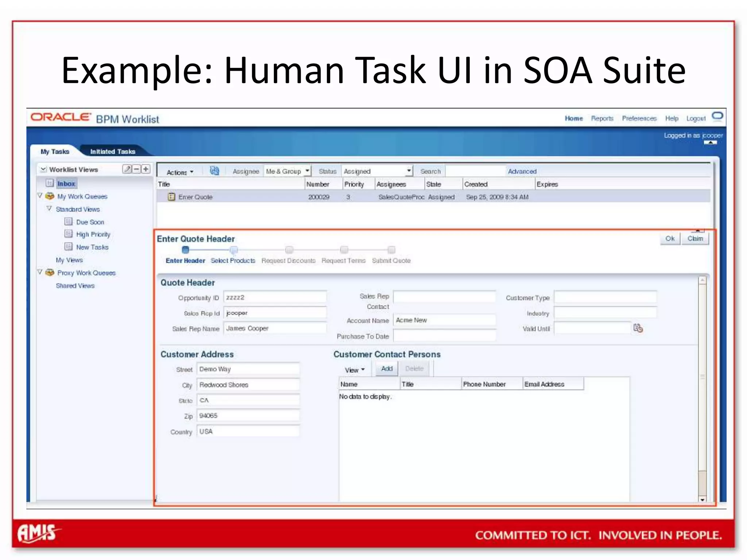Click the Sales Rep Name field

[275, 328]
